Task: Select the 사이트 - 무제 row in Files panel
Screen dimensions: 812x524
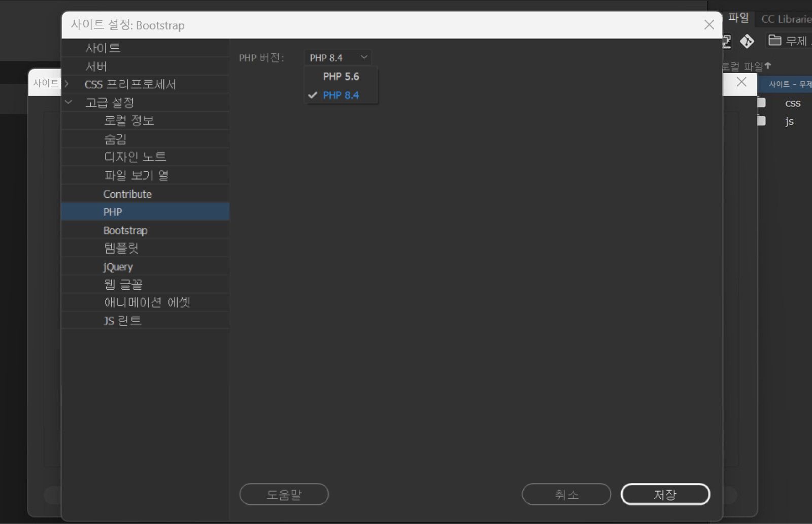Action: pos(788,84)
